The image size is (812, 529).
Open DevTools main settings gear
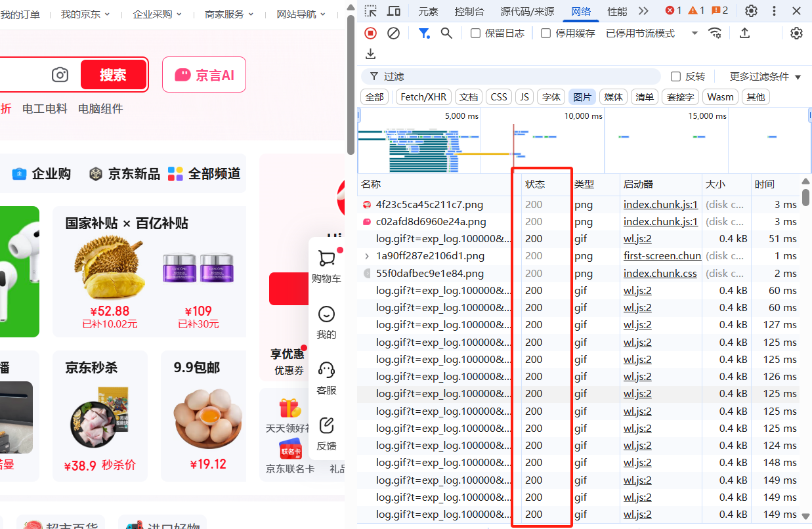pyautogui.click(x=751, y=11)
